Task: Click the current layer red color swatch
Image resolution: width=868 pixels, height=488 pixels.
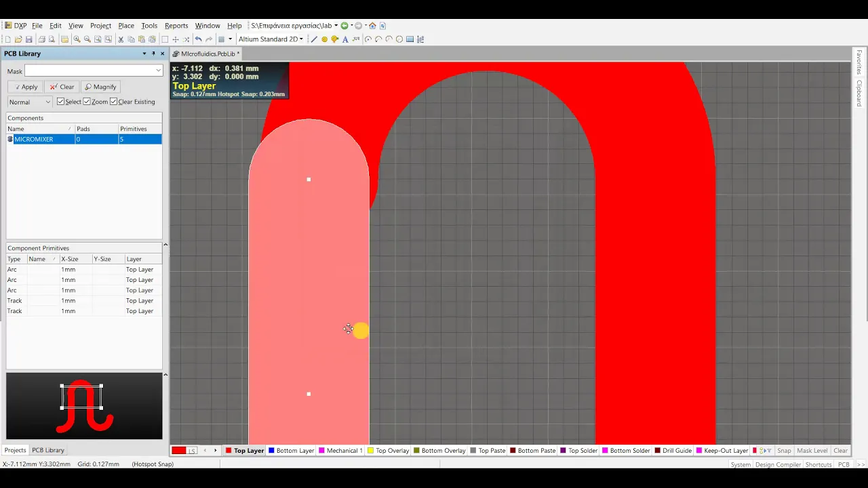Action: pos(179,451)
